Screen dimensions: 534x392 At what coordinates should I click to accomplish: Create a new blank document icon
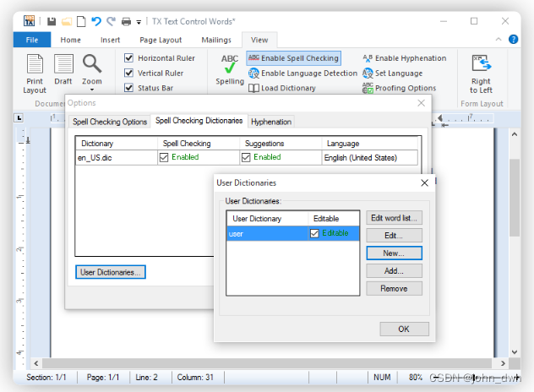pyautogui.click(x=81, y=21)
